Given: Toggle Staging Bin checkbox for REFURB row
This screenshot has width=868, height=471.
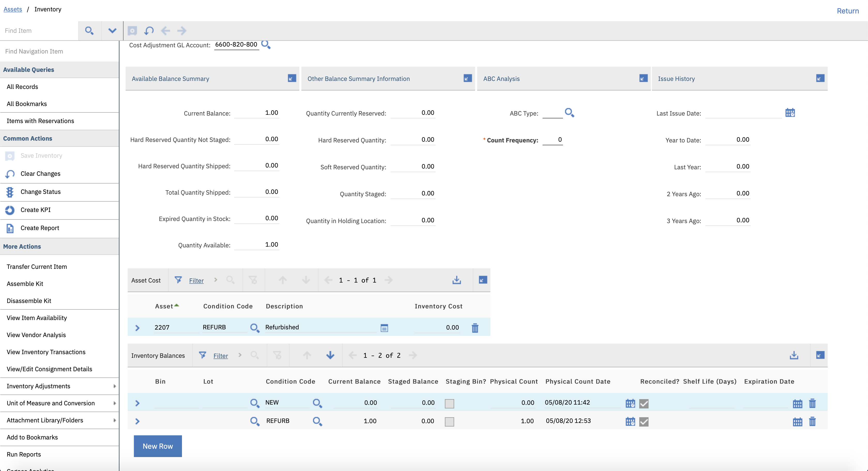Looking at the screenshot, I should (449, 421).
